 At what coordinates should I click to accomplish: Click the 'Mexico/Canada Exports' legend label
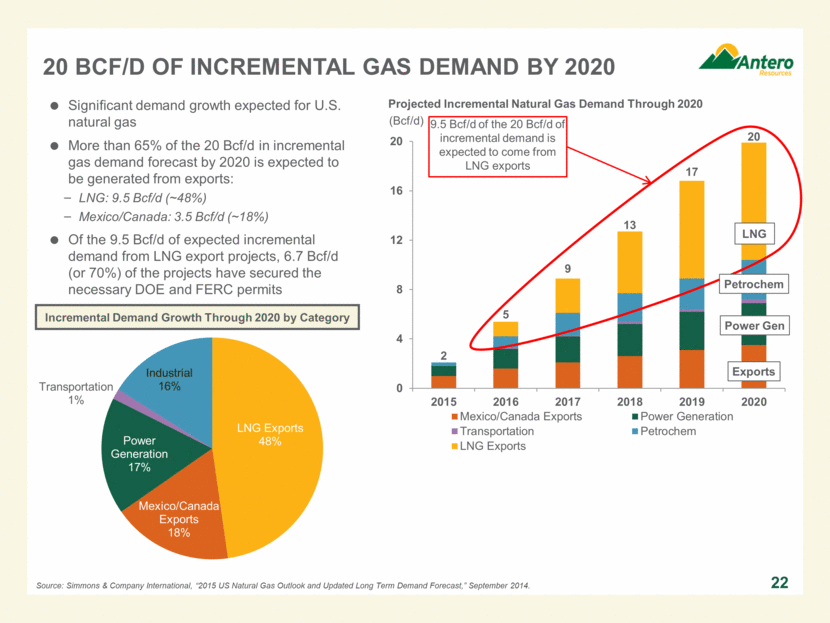coord(521,417)
